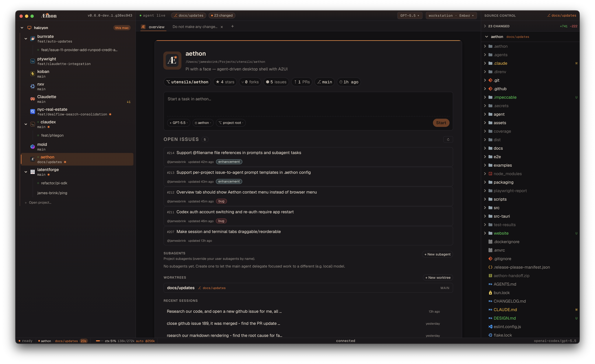
Task: Open issue #214 @filename file references
Action: click(x=308, y=157)
